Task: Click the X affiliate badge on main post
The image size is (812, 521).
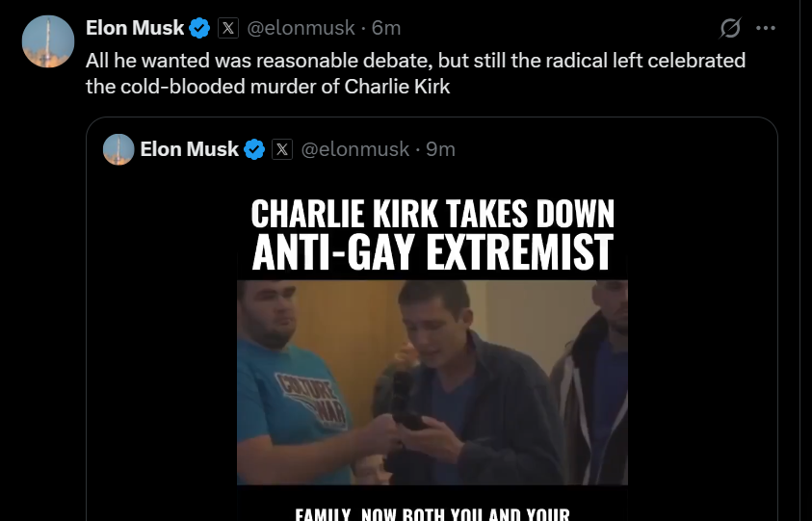Action: (228, 28)
